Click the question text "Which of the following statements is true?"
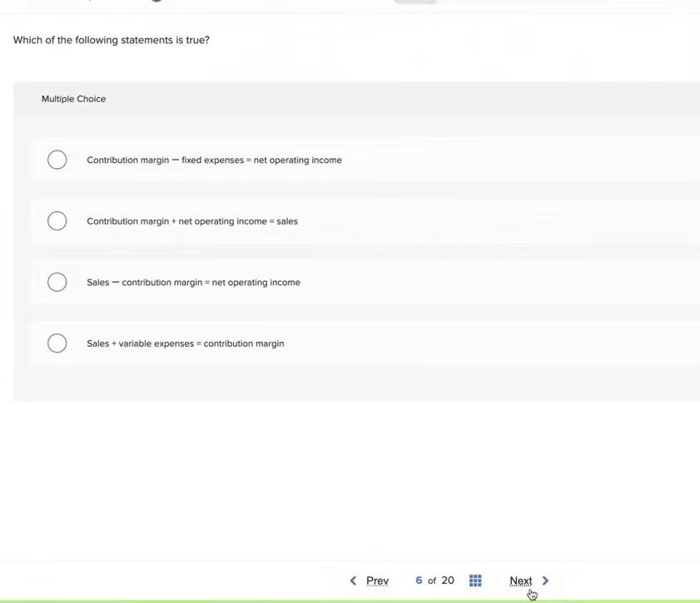This screenshot has width=700, height=603. tap(112, 40)
